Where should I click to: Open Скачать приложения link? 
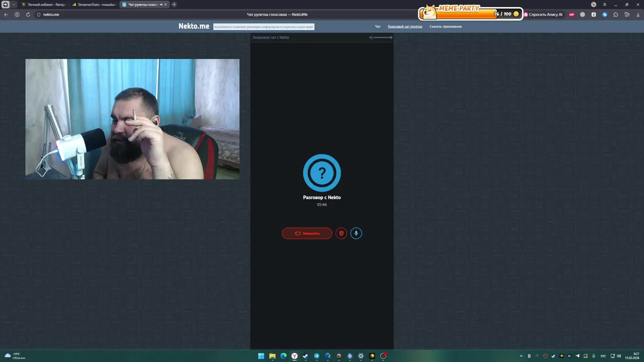(445, 27)
